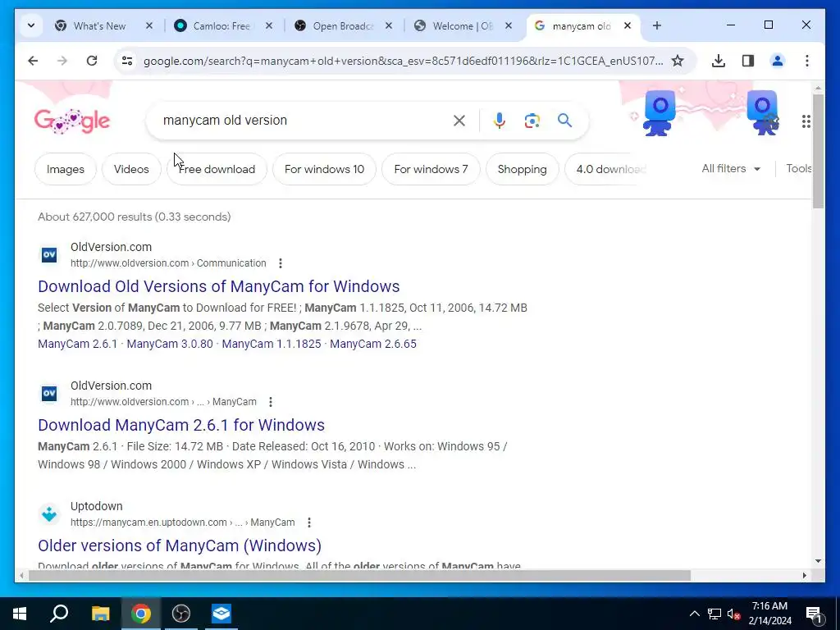840x630 pixels.
Task: Open File Explorer from taskbar
Action: [100, 614]
